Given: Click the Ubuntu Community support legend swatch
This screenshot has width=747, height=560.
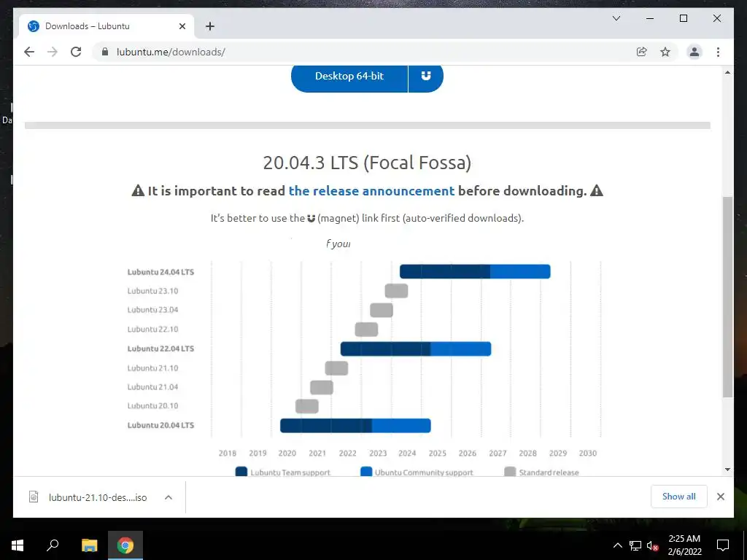Looking at the screenshot, I should point(366,472).
